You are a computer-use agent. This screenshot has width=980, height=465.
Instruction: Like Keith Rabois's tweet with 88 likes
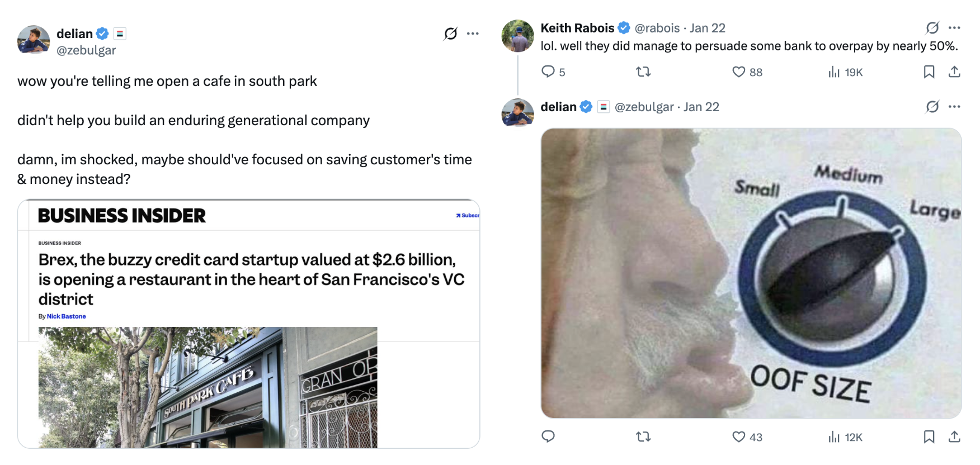coord(739,72)
